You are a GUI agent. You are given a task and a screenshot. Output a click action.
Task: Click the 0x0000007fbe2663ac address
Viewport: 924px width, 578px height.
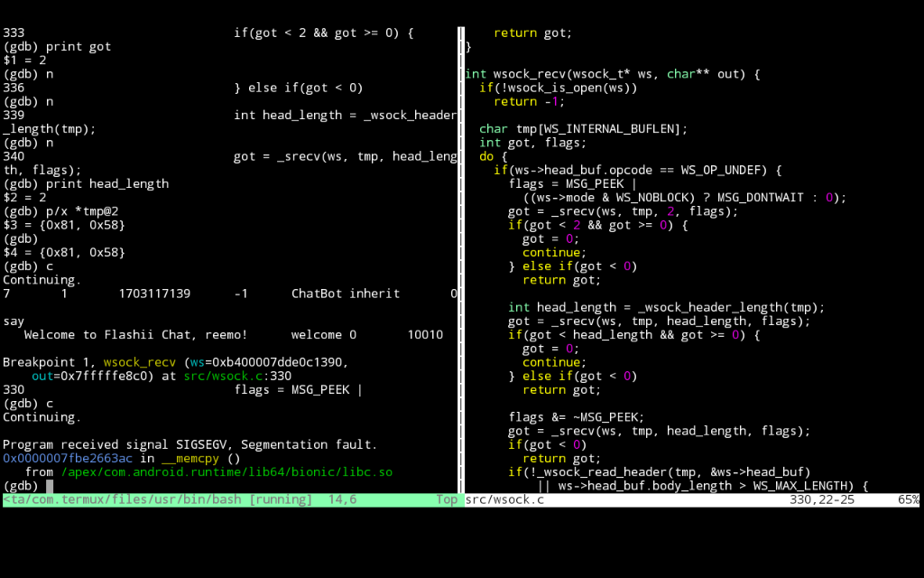click(68, 459)
